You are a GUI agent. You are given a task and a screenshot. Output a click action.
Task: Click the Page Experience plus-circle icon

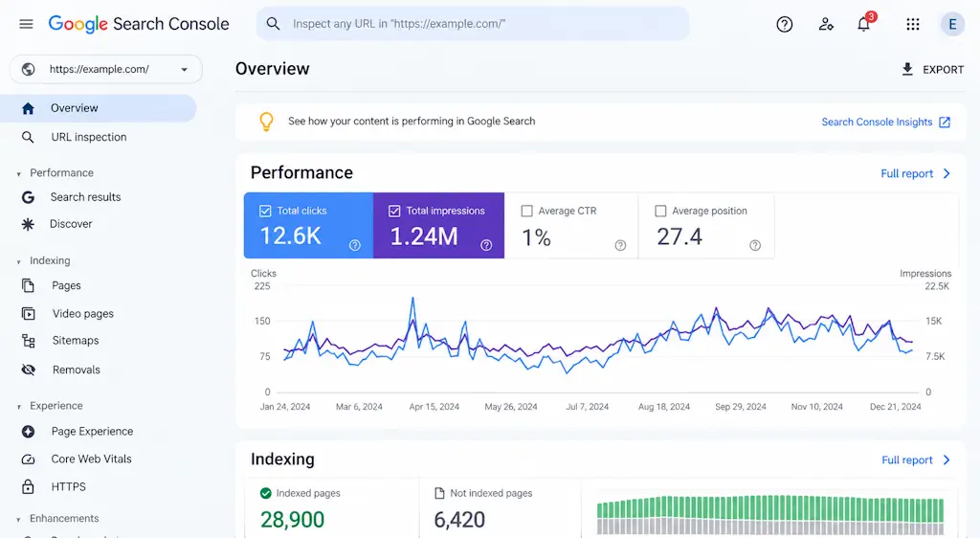tap(28, 431)
